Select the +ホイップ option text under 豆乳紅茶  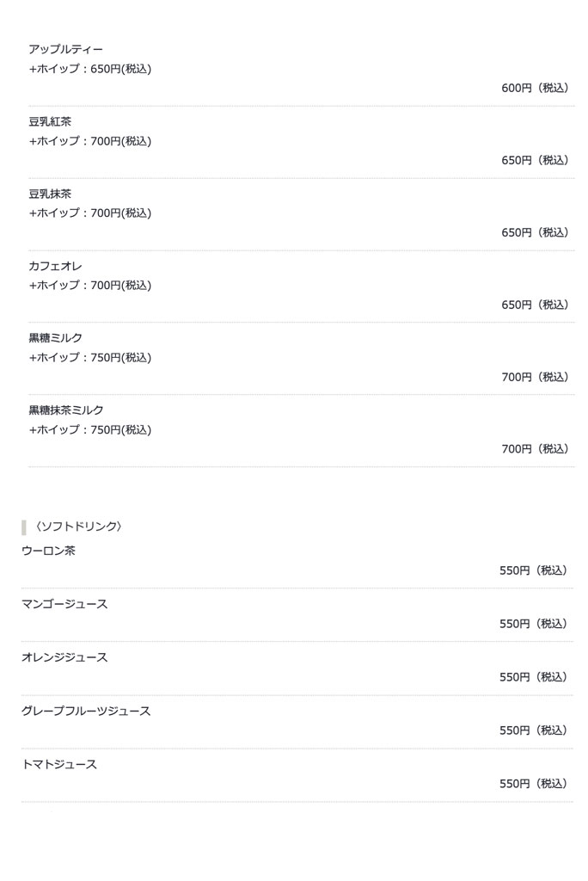click(89, 141)
